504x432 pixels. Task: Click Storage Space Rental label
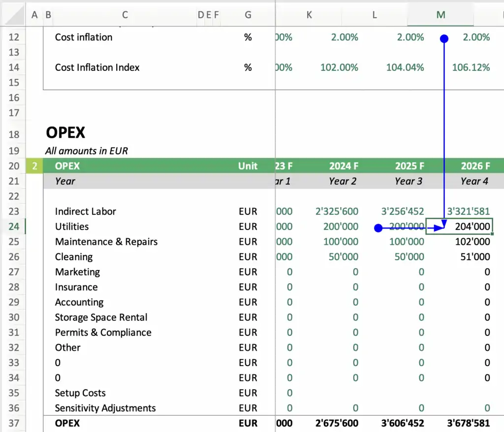point(101,318)
